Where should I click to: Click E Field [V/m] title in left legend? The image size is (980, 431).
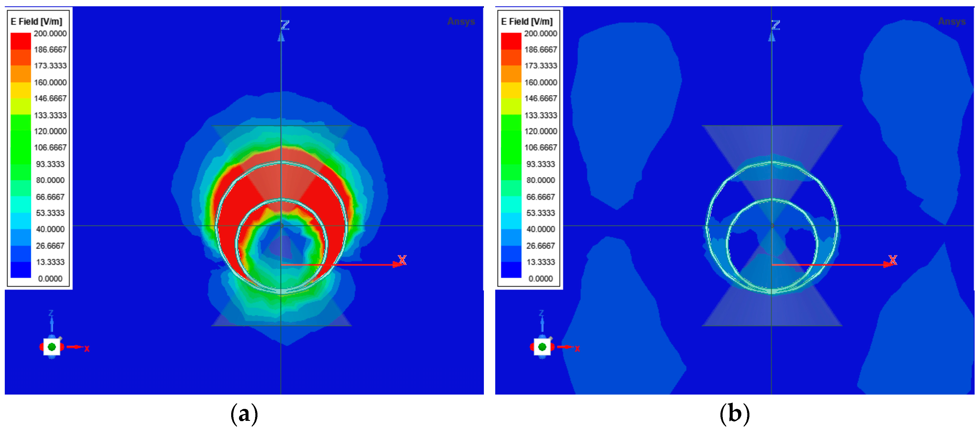[x=36, y=22]
